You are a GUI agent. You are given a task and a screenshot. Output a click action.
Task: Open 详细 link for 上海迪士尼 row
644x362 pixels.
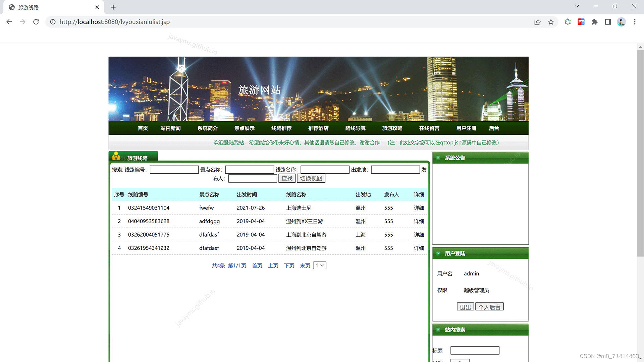[x=419, y=208]
